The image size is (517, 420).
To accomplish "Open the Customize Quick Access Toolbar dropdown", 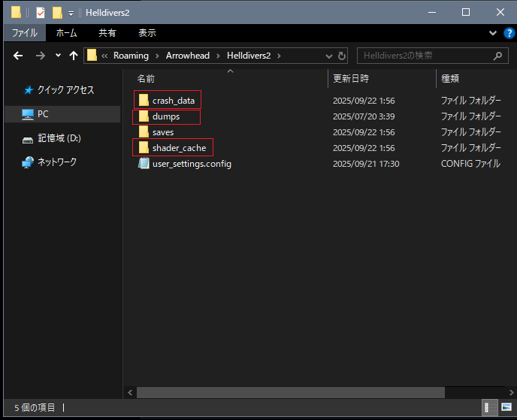I will point(71,14).
